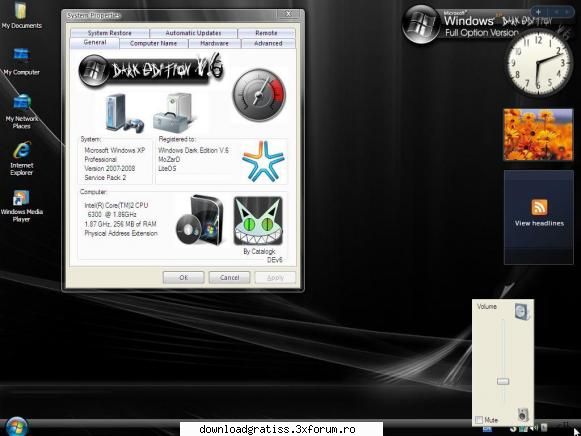The height and width of the screenshot is (436, 581).
Task: Click the 'Volume' label in the popup
Action: (487, 307)
